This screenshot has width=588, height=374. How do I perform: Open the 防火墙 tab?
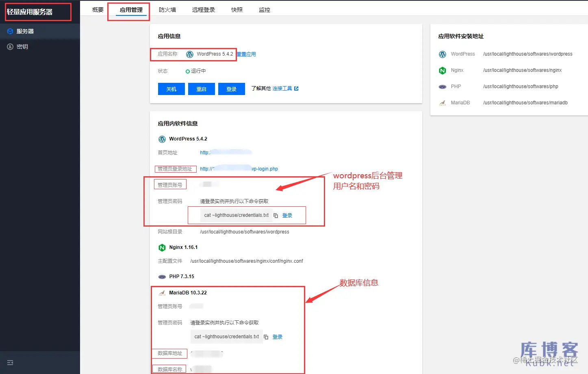tap(167, 10)
